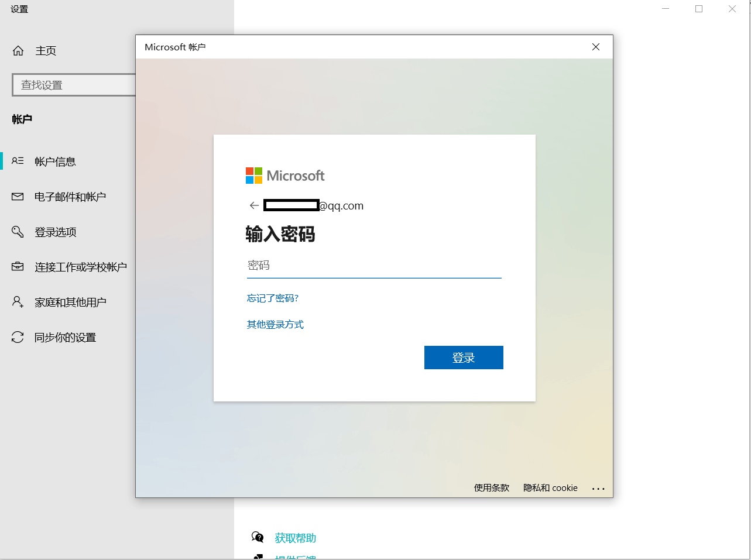Image resolution: width=751 pixels, height=560 pixels.
Task: Focus the 密码 password input field
Action: (374, 266)
